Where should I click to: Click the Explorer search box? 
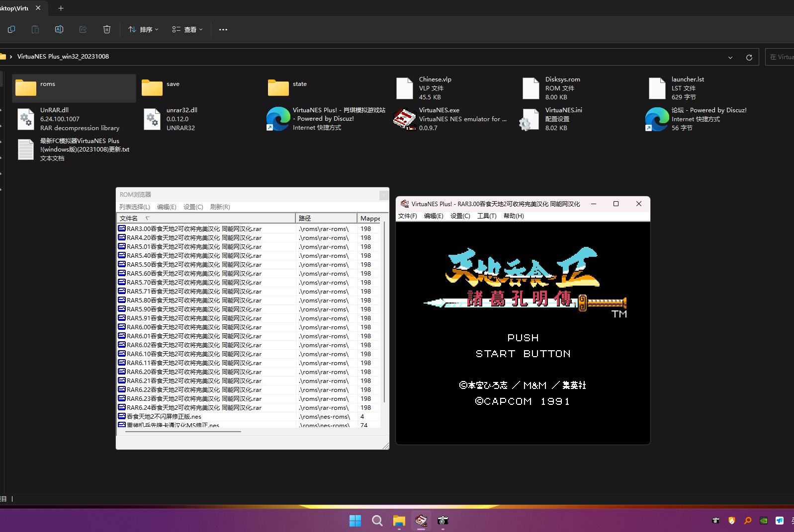(780, 57)
